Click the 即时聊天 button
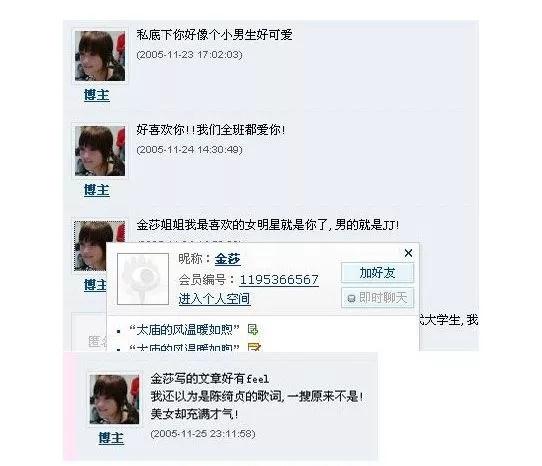Image resolution: width=542 pixels, height=466 pixels. pos(377,297)
